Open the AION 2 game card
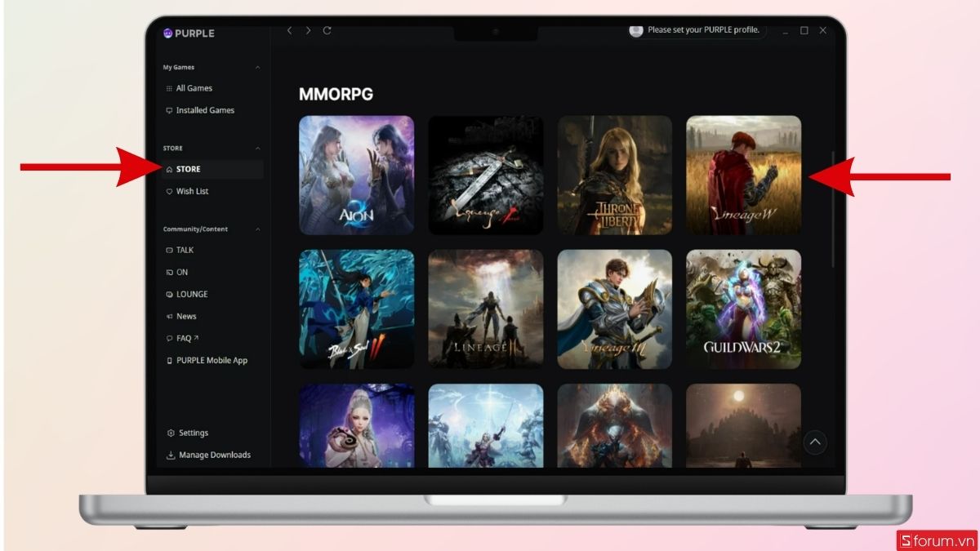This screenshot has height=551, width=980. point(356,176)
